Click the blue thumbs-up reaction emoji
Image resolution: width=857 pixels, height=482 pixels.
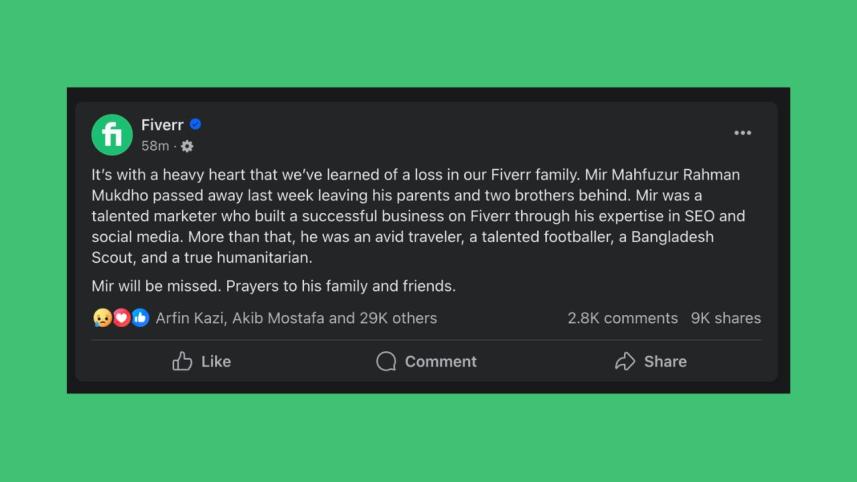(x=140, y=318)
